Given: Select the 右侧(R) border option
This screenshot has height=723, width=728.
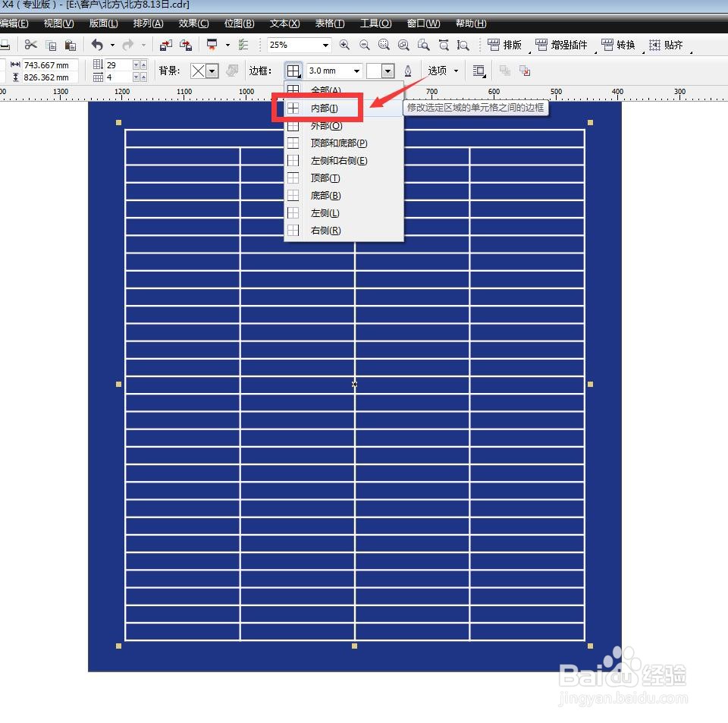Looking at the screenshot, I should pos(344,231).
